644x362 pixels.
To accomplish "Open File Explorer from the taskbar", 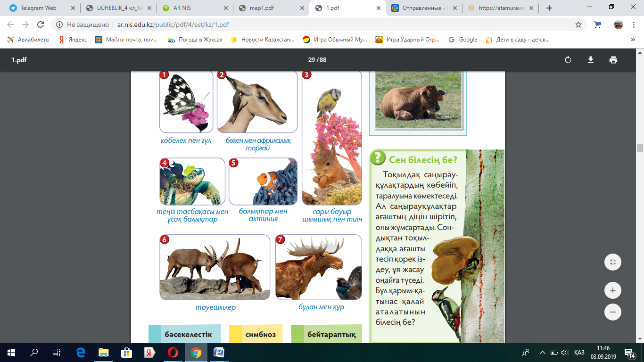I will point(104,352).
